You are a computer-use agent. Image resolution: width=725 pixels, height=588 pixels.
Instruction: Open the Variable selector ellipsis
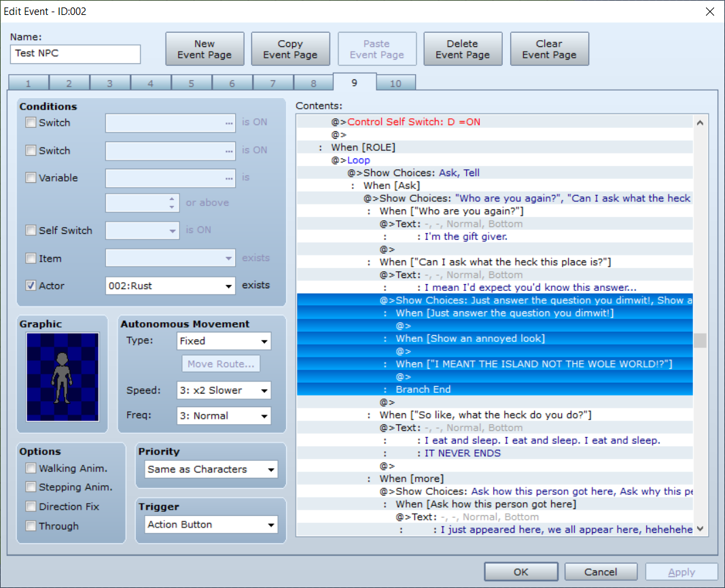(229, 179)
